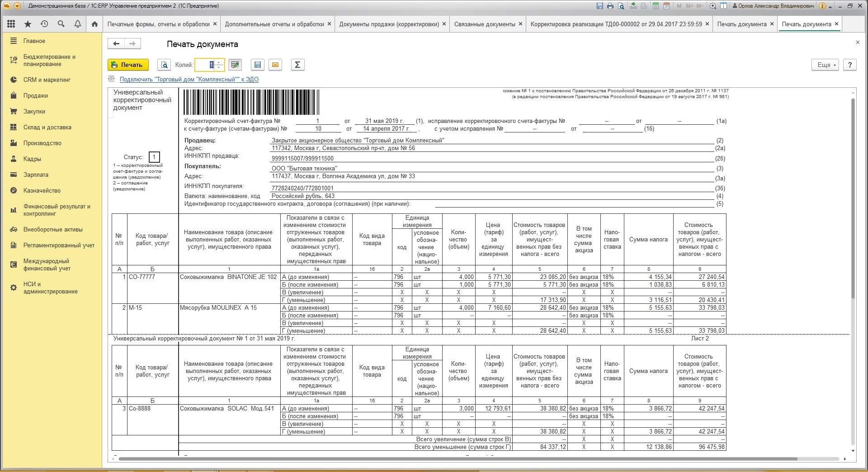Open the sections menu grid icon

pos(11,24)
